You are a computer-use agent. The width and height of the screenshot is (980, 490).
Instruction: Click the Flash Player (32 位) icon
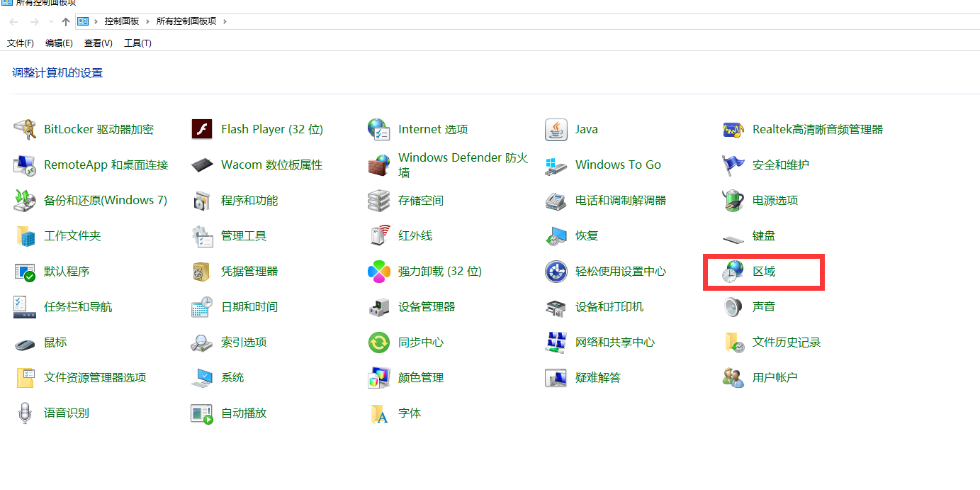(x=202, y=130)
